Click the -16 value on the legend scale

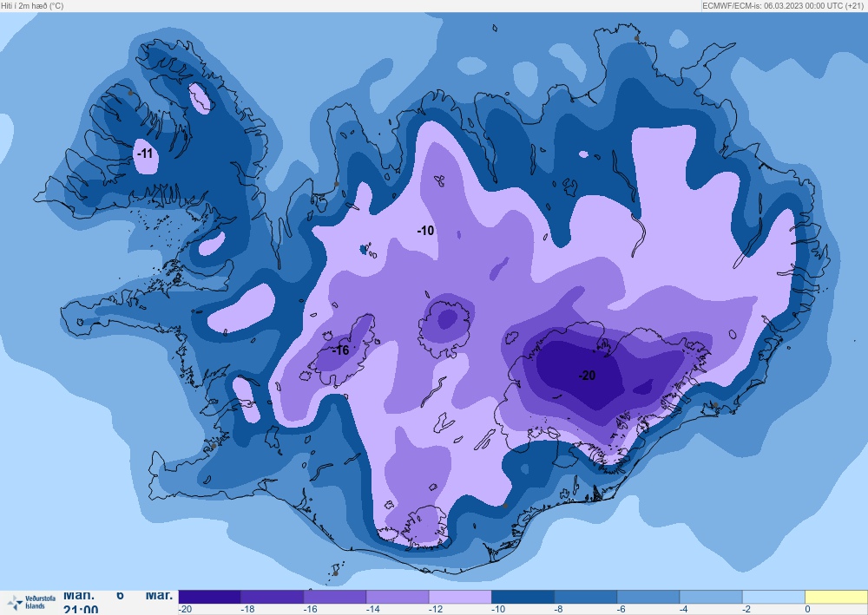pos(310,610)
